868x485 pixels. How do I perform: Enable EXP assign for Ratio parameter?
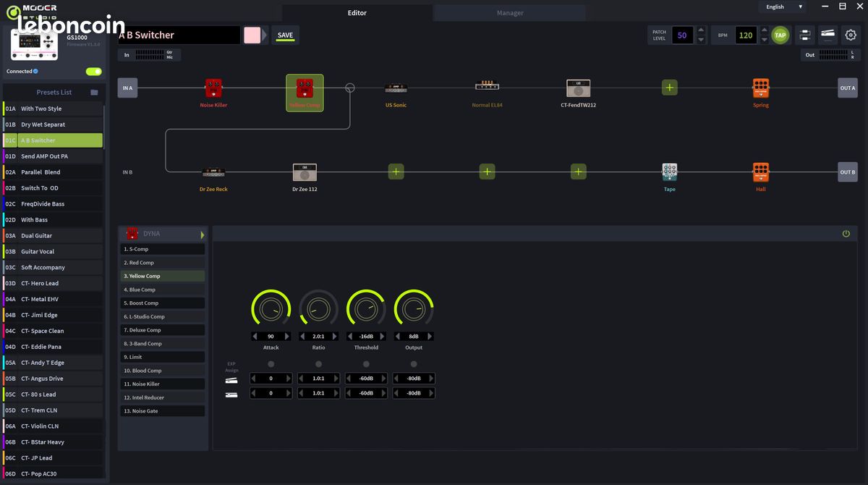coord(318,364)
